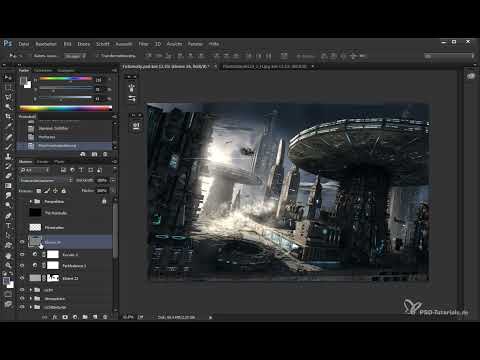Click the New adjustment layer icon

click(x=75, y=317)
